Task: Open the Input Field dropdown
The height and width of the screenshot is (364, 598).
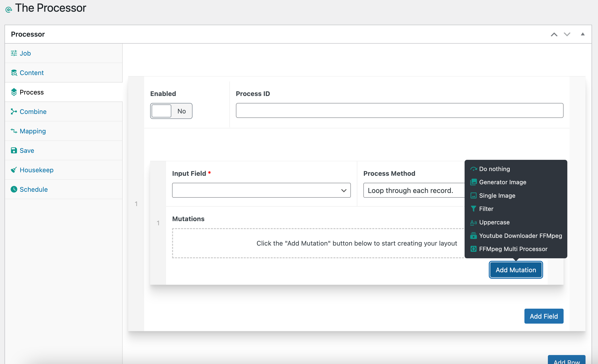Action: click(x=261, y=190)
